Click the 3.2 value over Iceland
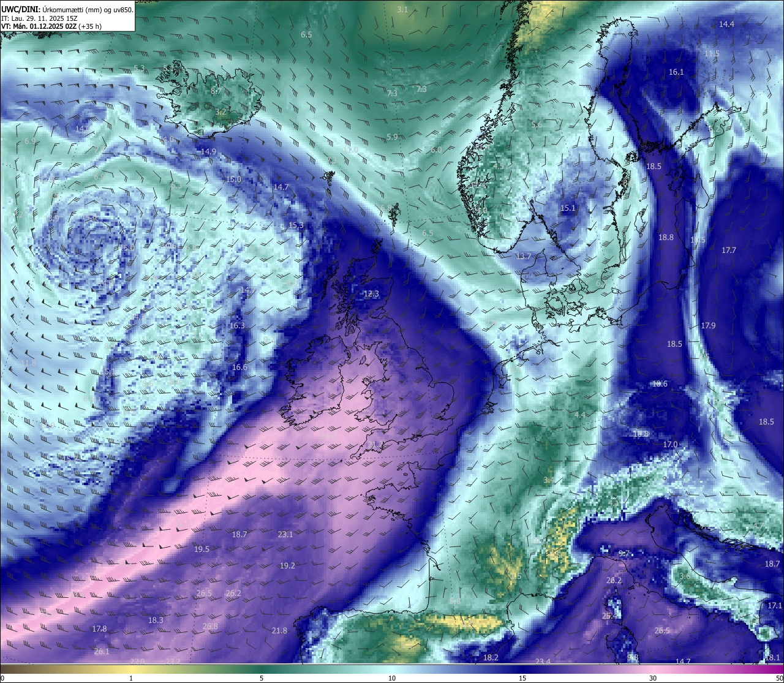The width and height of the screenshot is (784, 683). click(x=221, y=111)
